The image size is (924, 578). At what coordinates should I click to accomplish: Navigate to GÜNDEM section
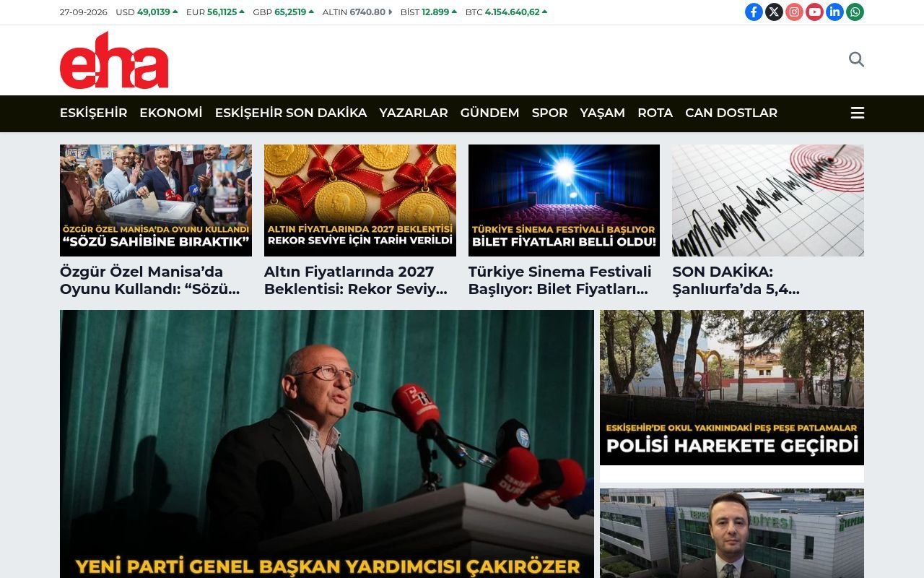pos(489,113)
